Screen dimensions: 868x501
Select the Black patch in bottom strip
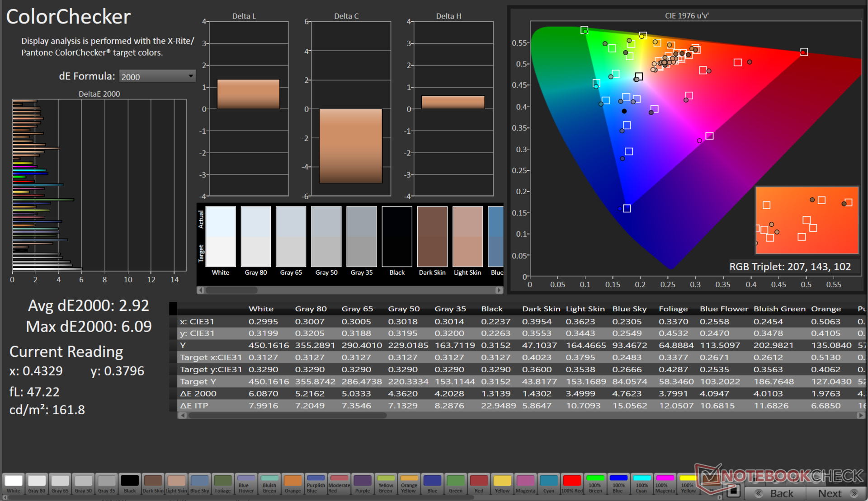click(130, 484)
